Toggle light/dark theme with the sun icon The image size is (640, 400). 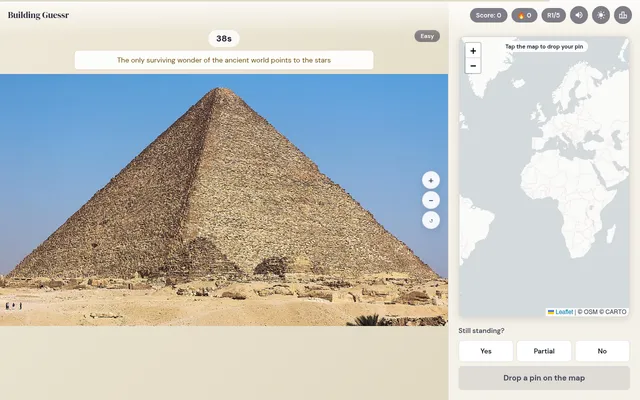(x=601, y=16)
